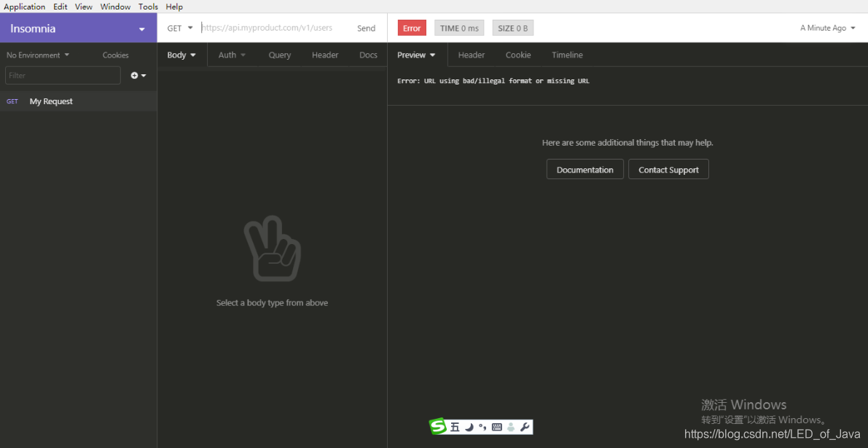
Task: Open the Edit menu
Action: pyautogui.click(x=60, y=7)
